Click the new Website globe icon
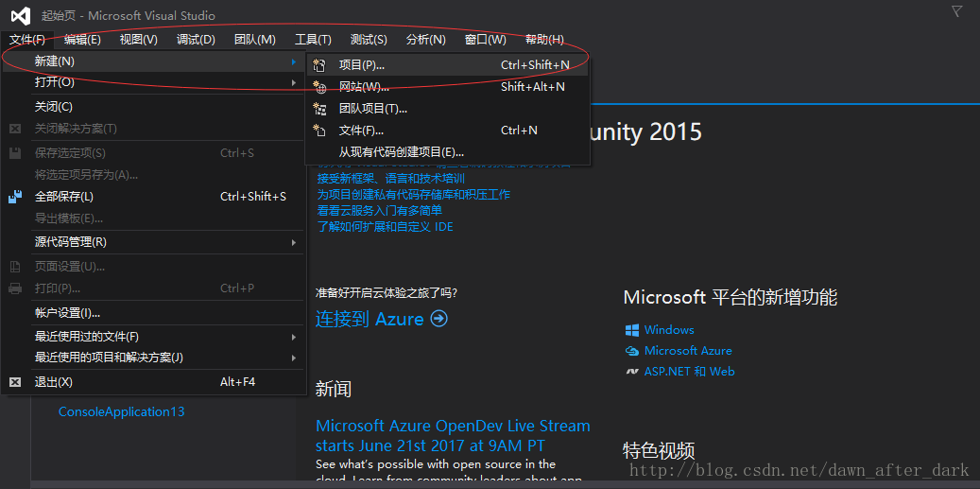Screen dimensions: 980x489 [x=319, y=87]
